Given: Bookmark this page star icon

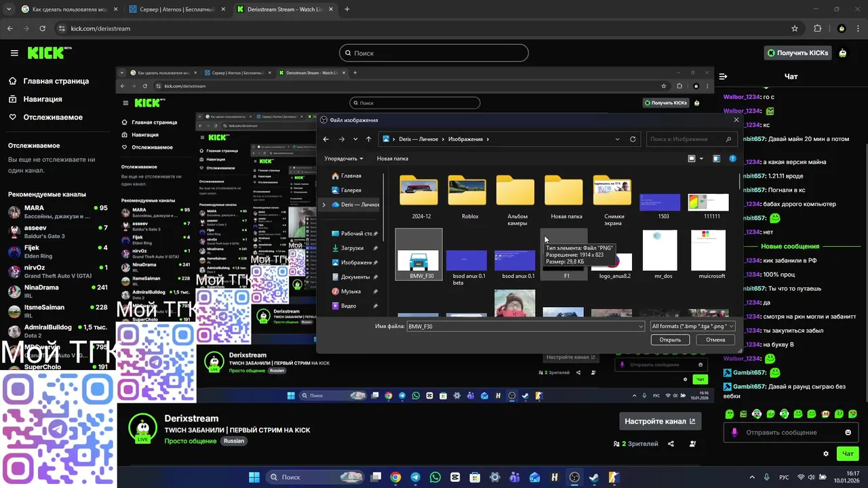Looking at the screenshot, I should 795,28.
